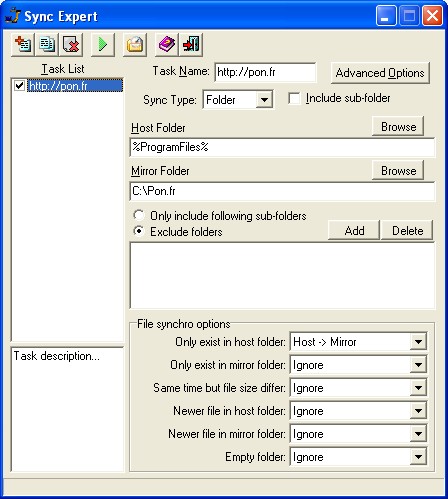Open help with the purple book icon
This screenshot has width=448, height=499.
[167, 44]
